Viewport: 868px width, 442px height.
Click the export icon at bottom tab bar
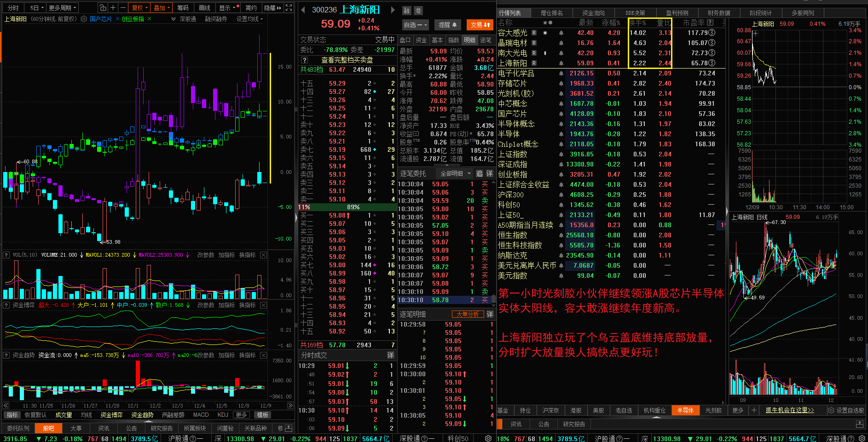[x=289, y=428]
